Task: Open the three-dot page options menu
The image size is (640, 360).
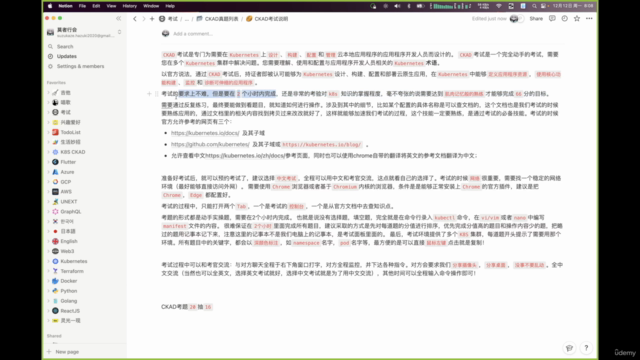Action: (x=589, y=18)
